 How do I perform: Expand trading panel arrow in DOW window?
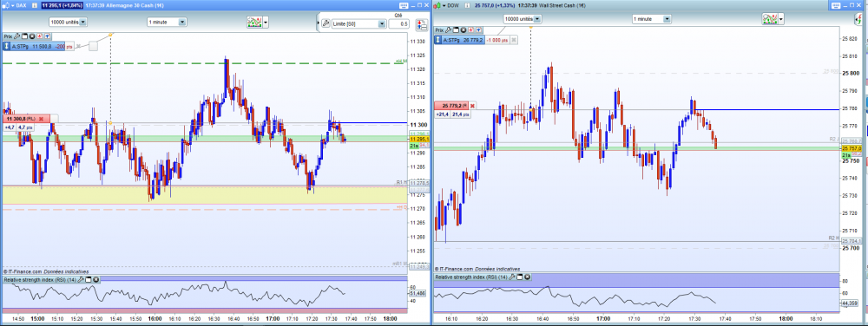tap(857, 19)
